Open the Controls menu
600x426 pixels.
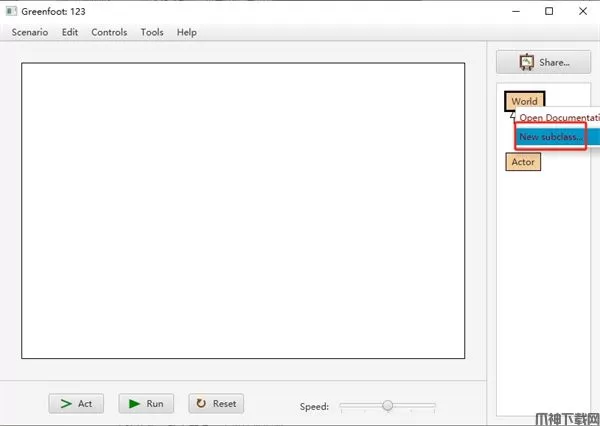click(109, 32)
